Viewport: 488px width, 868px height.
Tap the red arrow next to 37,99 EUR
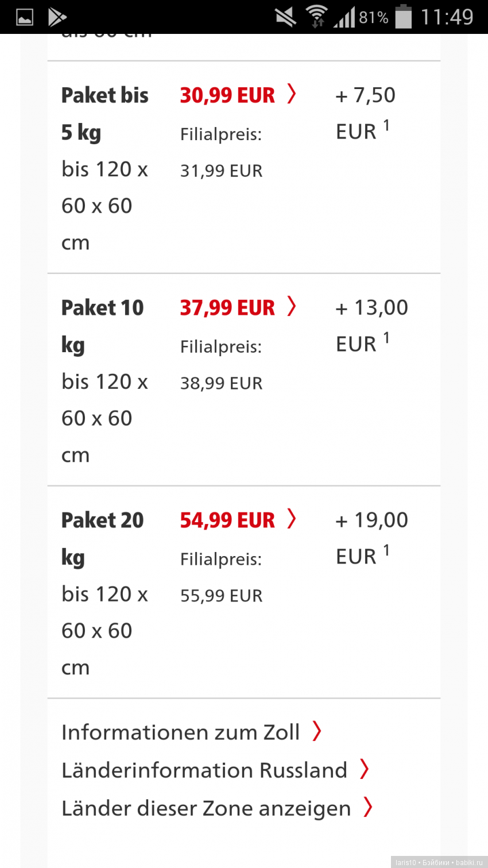coord(292,306)
